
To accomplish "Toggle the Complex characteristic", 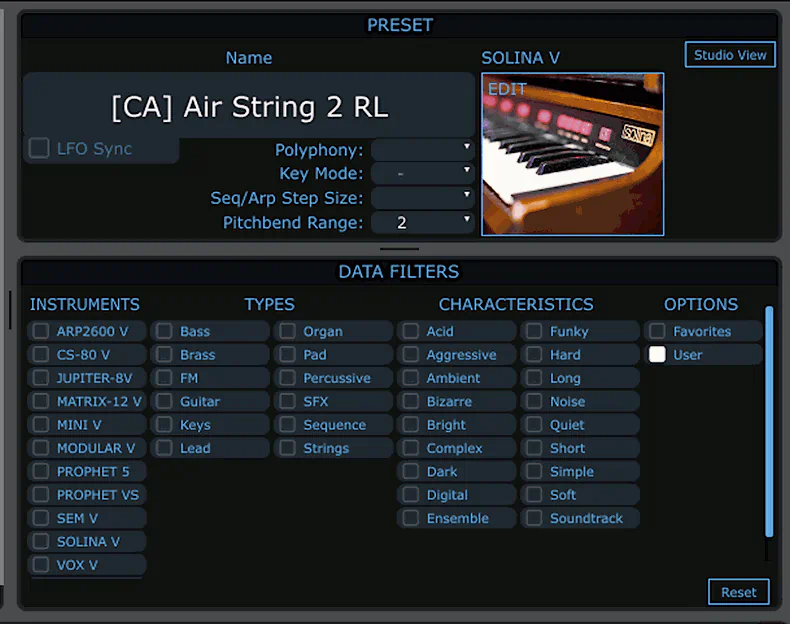I will pyautogui.click(x=411, y=448).
